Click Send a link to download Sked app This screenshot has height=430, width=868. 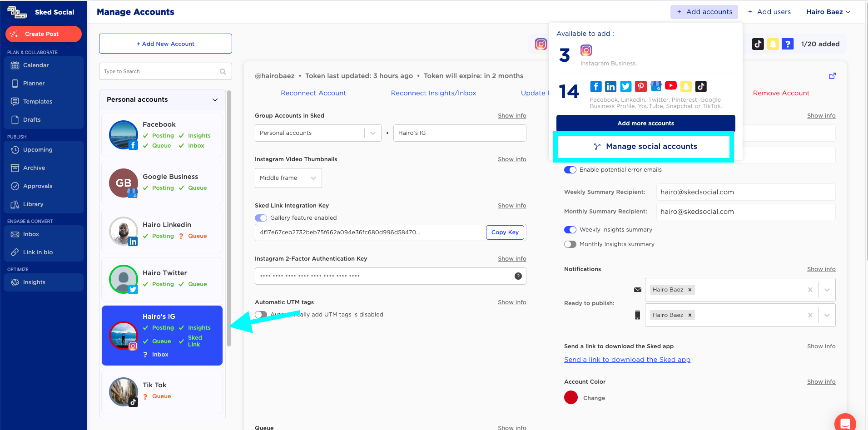627,360
